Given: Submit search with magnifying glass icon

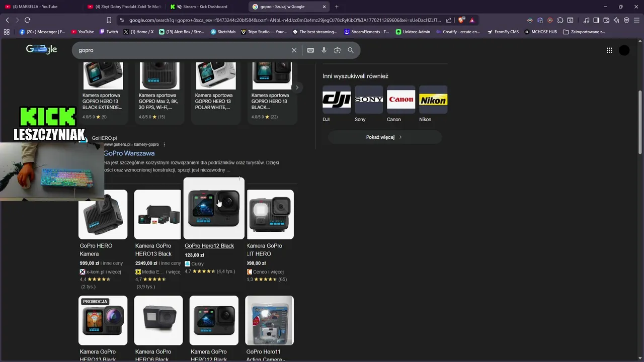Looking at the screenshot, I should (x=351, y=50).
